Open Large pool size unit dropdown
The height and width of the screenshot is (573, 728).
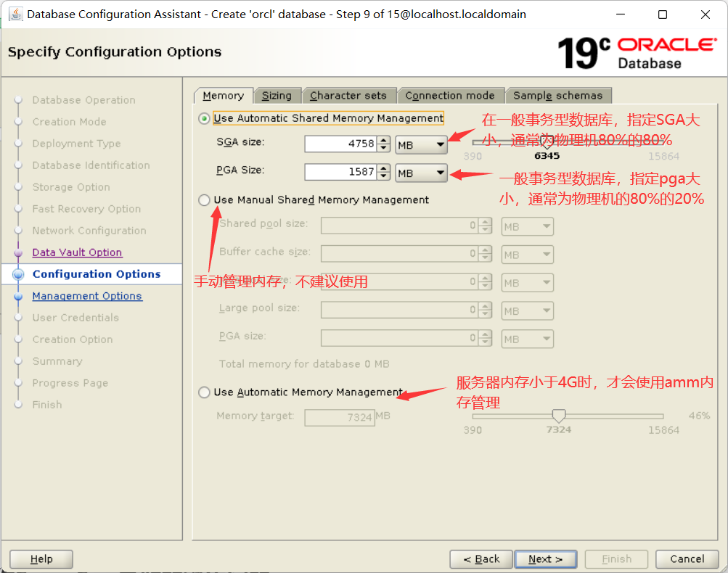pos(528,310)
